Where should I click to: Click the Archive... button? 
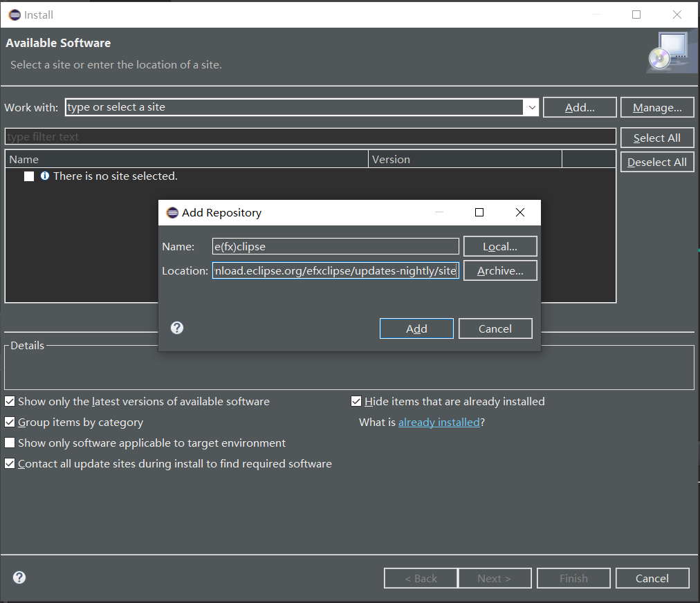500,270
